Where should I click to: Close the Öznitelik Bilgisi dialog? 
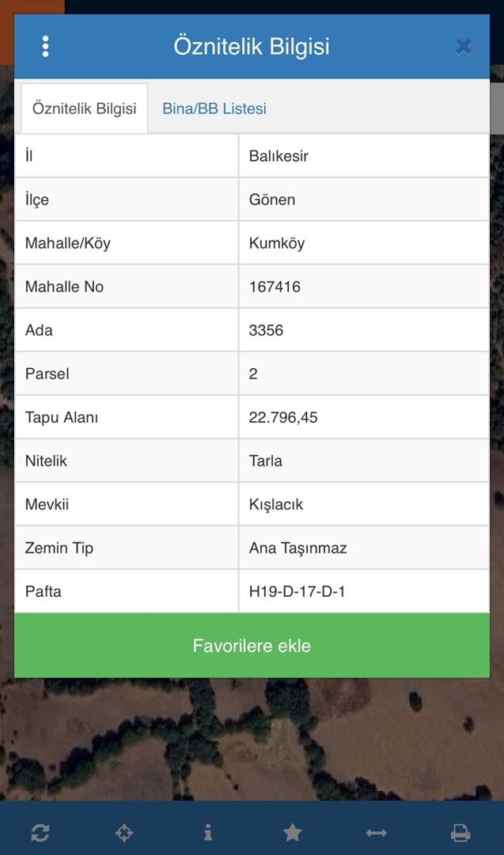(x=463, y=47)
